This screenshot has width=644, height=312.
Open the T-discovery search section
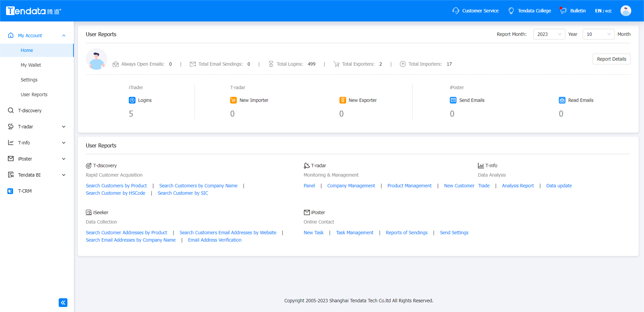click(30, 110)
